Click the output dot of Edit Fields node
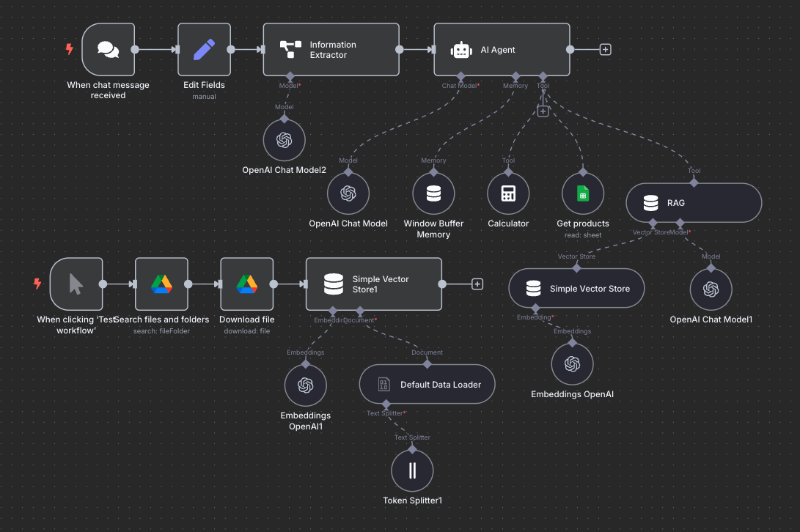 coord(231,50)
